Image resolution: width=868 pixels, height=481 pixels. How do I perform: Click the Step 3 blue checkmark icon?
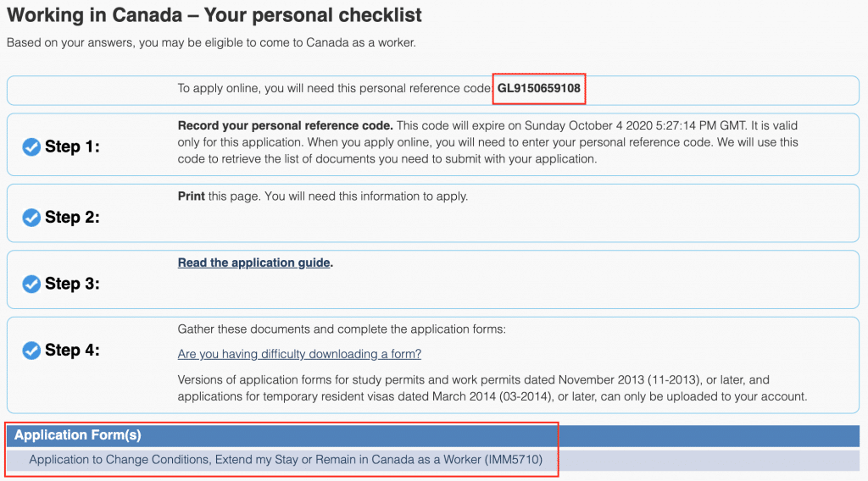[x=31, y=284]
